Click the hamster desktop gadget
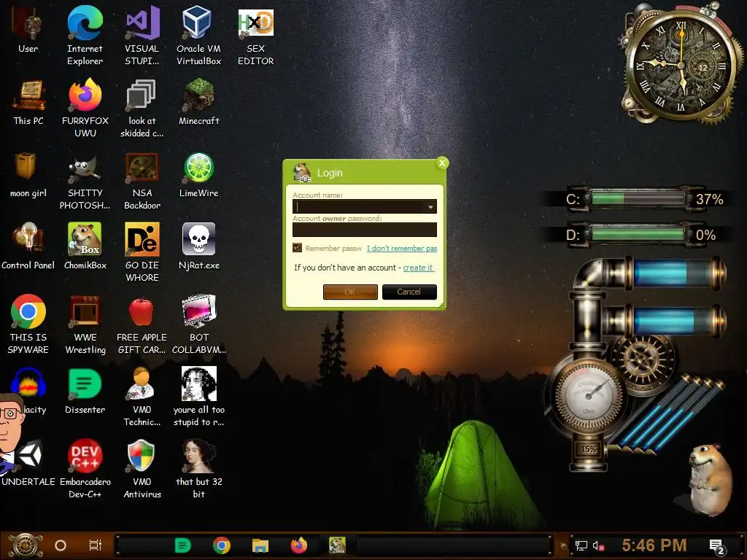 [x=708, y=480]
